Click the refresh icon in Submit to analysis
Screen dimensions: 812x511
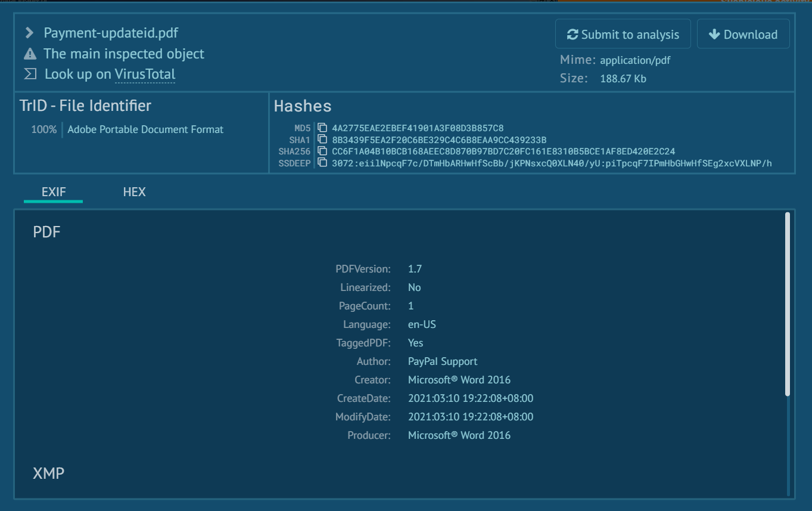tap(573, 35)
